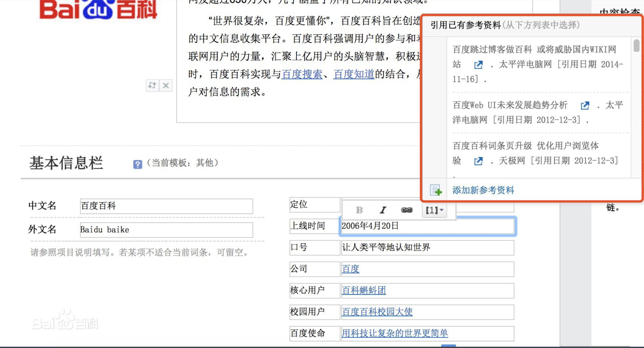The image size is (644, 348).
Task: Click the 口号 field 让人类平等地认知世界
Action: coord(428,248)
